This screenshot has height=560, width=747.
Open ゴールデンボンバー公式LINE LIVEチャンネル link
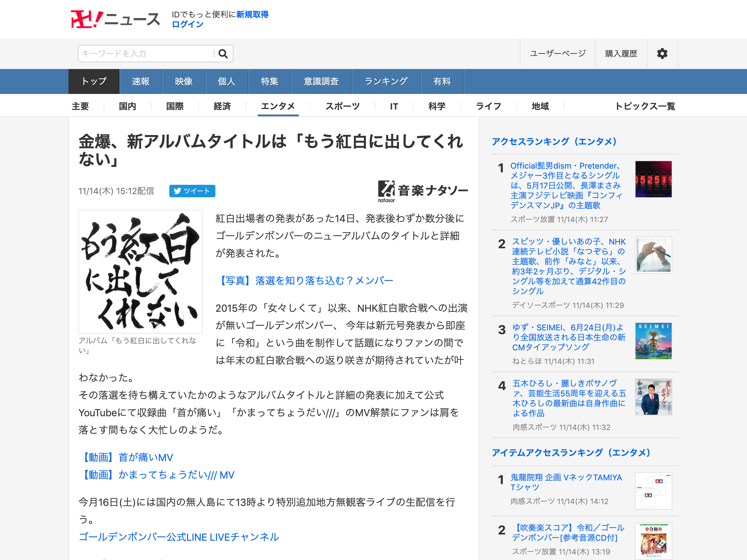pyautogui.click(x=179, y=537)
